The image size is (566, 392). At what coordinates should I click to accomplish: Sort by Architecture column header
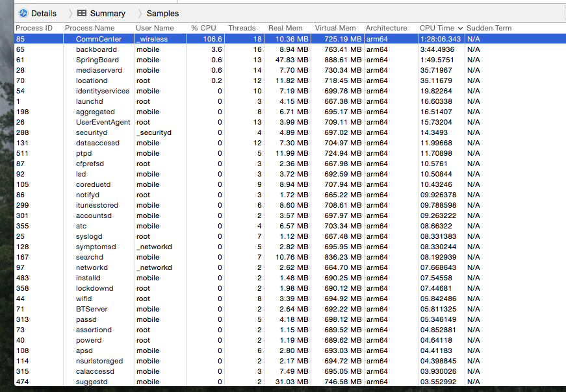pyautogui.click(x=386, y=28)
